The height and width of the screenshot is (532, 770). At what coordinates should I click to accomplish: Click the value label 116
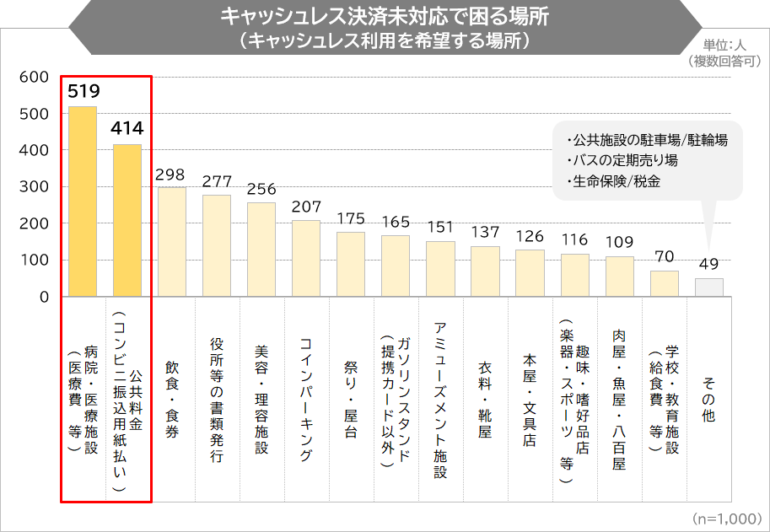[x=575, y=240]
